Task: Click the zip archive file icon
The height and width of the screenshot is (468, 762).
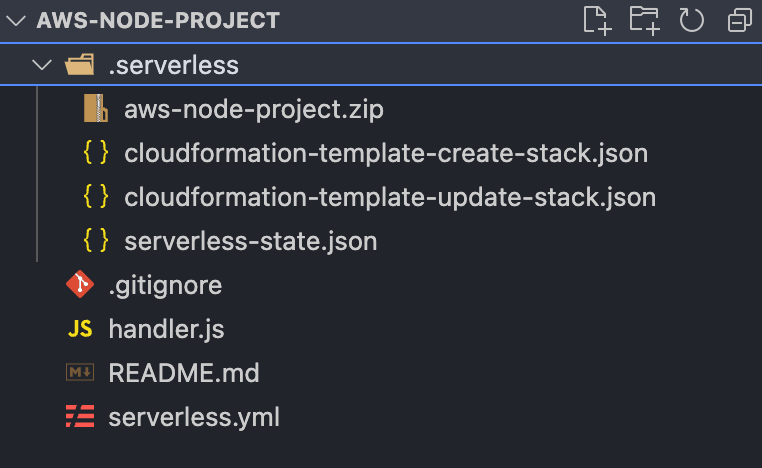Action: (96, 109)
